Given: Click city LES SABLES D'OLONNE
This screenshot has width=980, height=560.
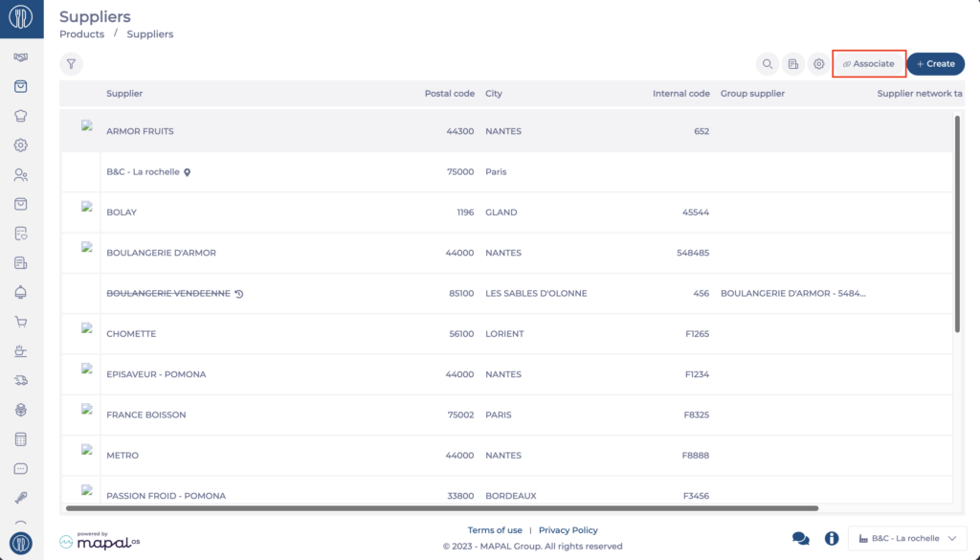Looking at the screenshot, I should point(536,293).
